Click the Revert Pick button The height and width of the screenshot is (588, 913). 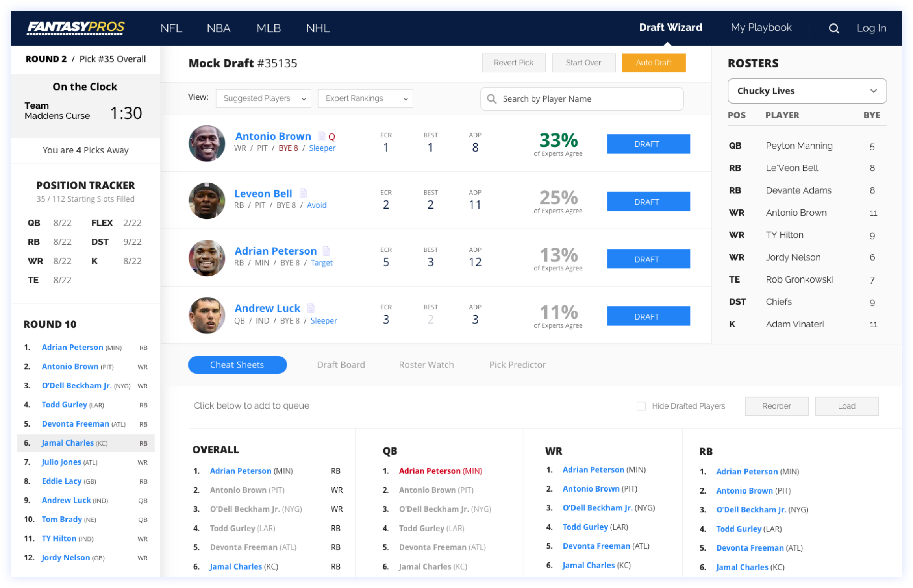click(513, 63)
